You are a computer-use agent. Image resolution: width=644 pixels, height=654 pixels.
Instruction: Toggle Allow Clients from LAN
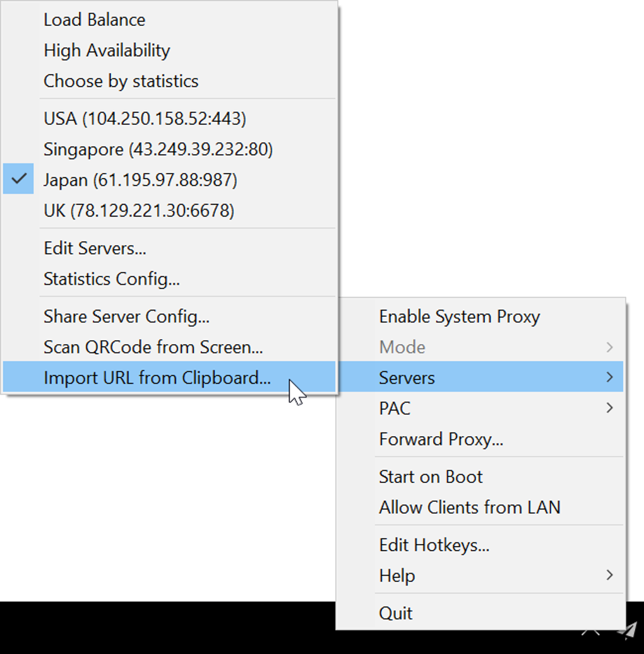click(469, 507)
